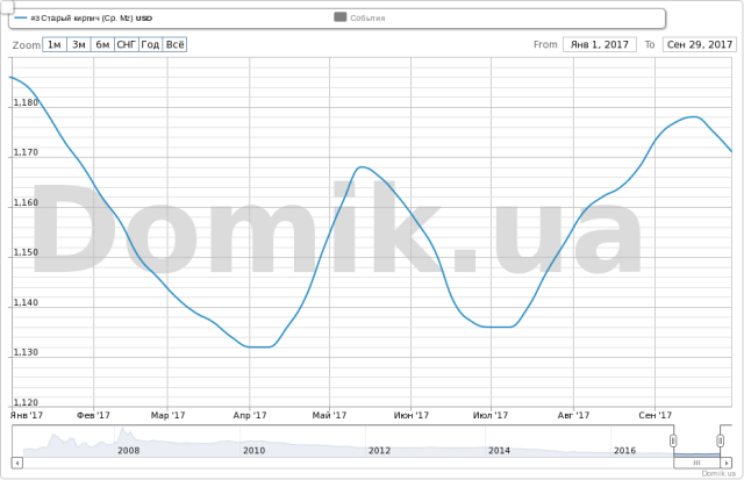This screenshot has height=480, width=744.
Task: Open the Domik.ua credits link
Action: [x=718, y=473]
